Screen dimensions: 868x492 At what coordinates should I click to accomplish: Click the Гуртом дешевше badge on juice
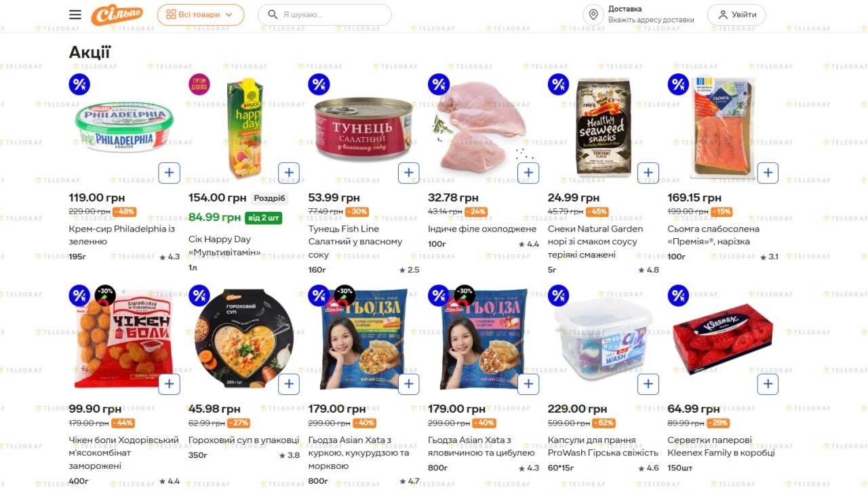(x=199, y=85)
